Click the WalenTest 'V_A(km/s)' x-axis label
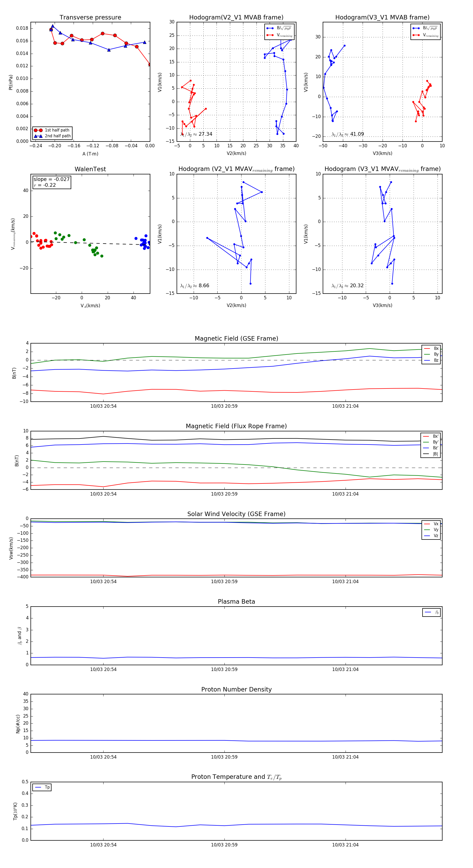473x868 pixels. point(90,306)
